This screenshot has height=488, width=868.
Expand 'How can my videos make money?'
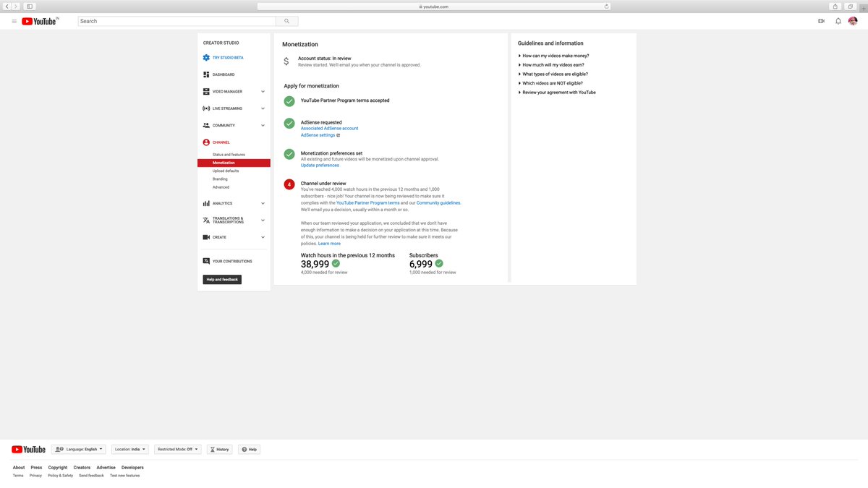553,56
